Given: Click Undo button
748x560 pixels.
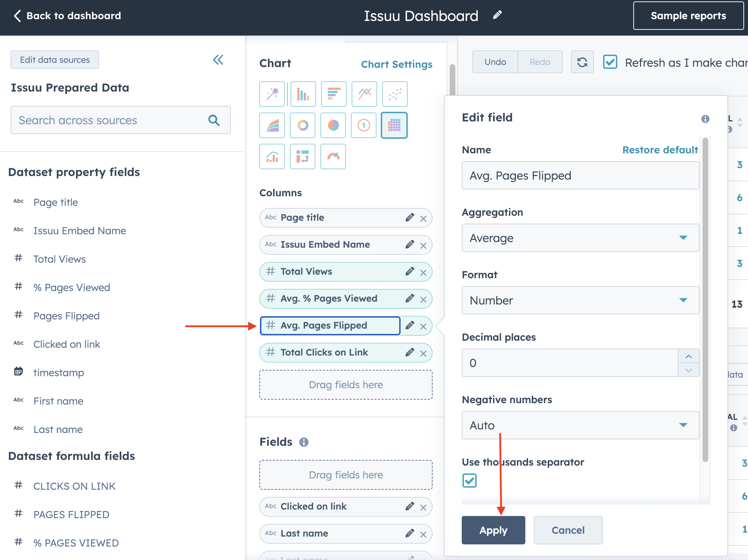Looking at the screenshot, I should [x=495, y=62].
